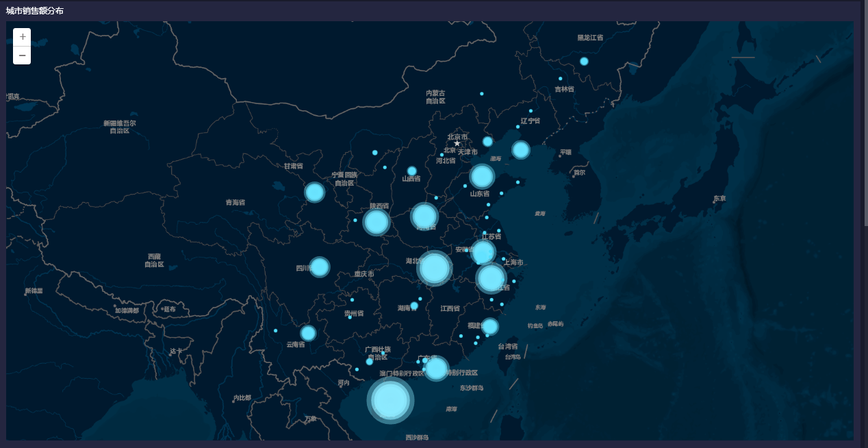Click the 河内 city label
The image size is (868, 448).
point(344,383)
